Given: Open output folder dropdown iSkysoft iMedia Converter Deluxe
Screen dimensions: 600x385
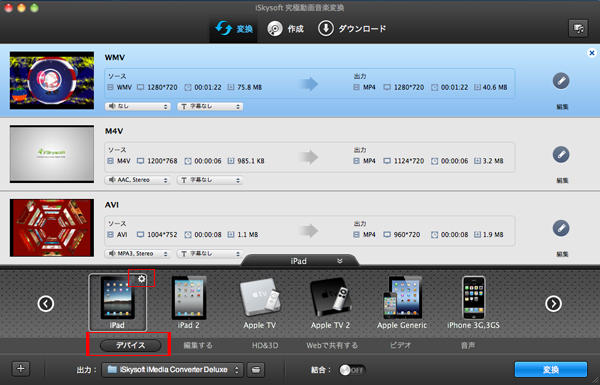Looking at the screenshot, I should point(172,370).
